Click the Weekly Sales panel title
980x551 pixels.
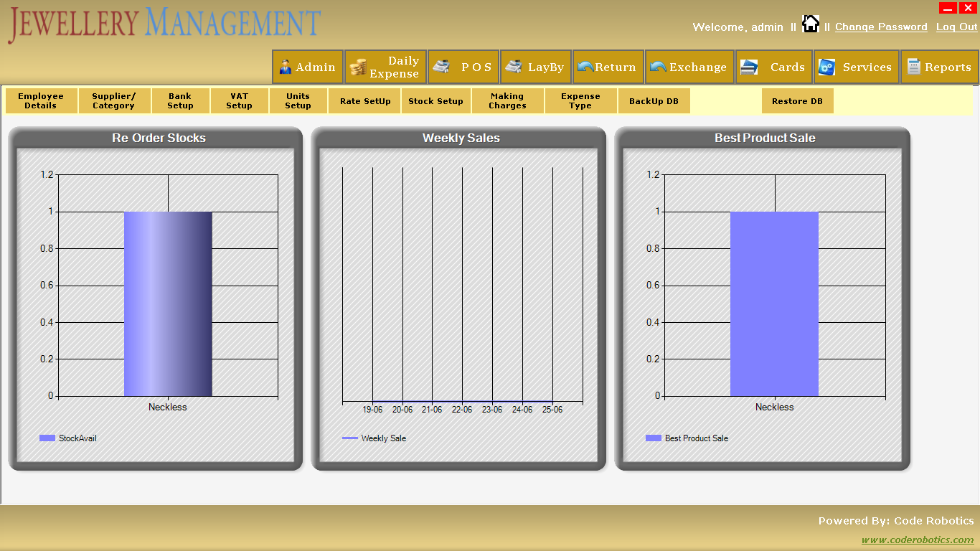(461, 138)
